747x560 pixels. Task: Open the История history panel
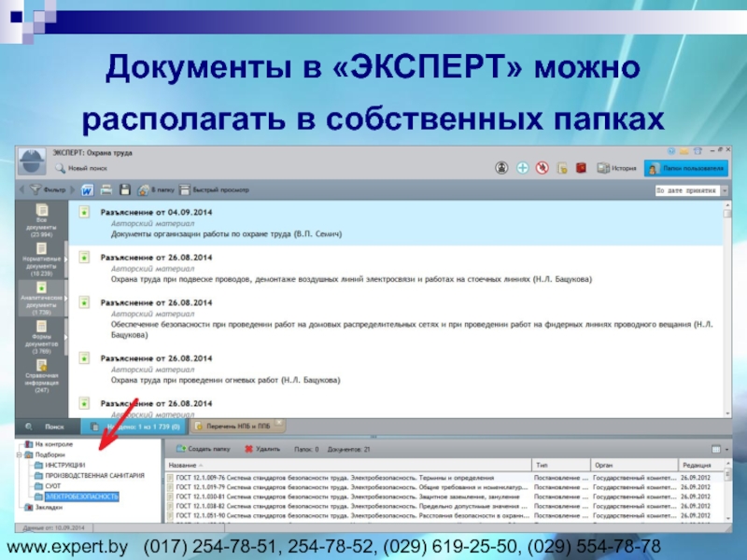[616, 168]
